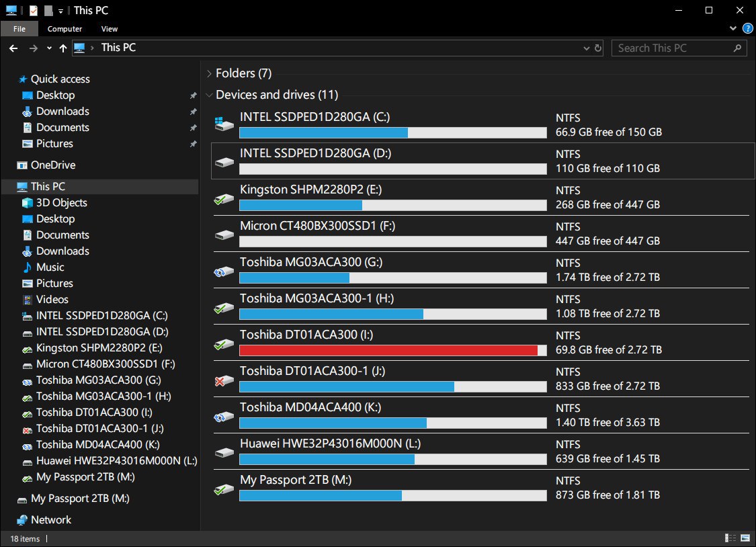756x547 pixels.
Task: Open Music folder in the sidebar
Action: click(50, 267)
